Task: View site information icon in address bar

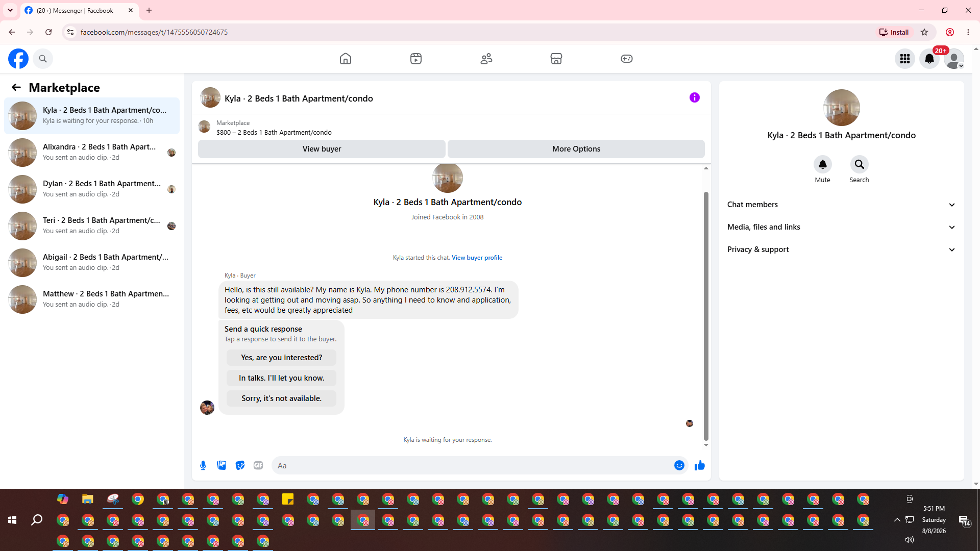Action: click(x=70, y=32)
